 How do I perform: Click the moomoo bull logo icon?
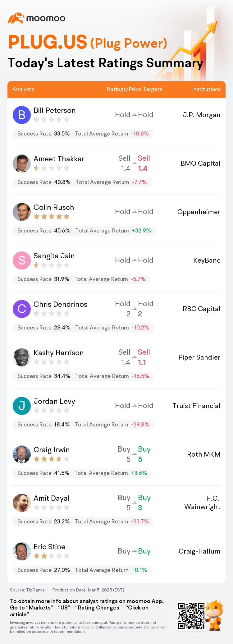[16, 18]
